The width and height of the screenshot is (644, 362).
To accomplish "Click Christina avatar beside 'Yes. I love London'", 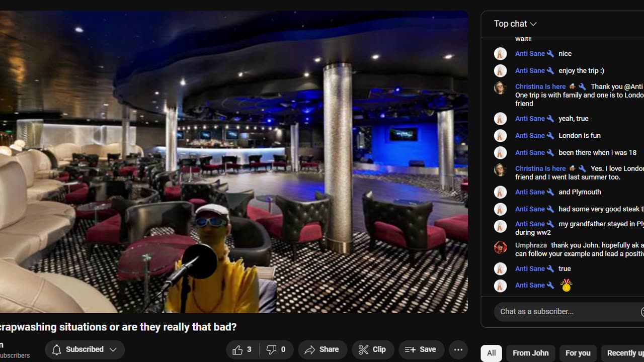I will pyautogui.click(x=500, y=169).
